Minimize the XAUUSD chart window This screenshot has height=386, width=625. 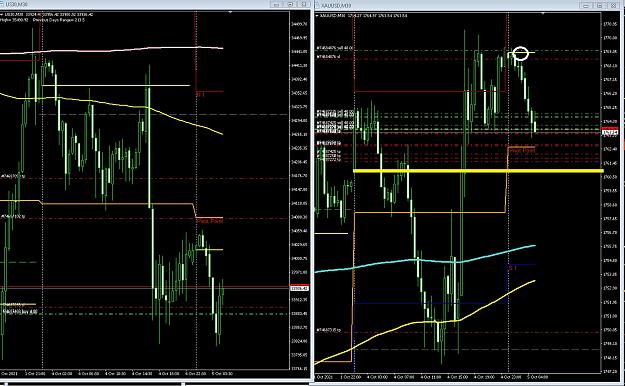[x=586, y=6]
